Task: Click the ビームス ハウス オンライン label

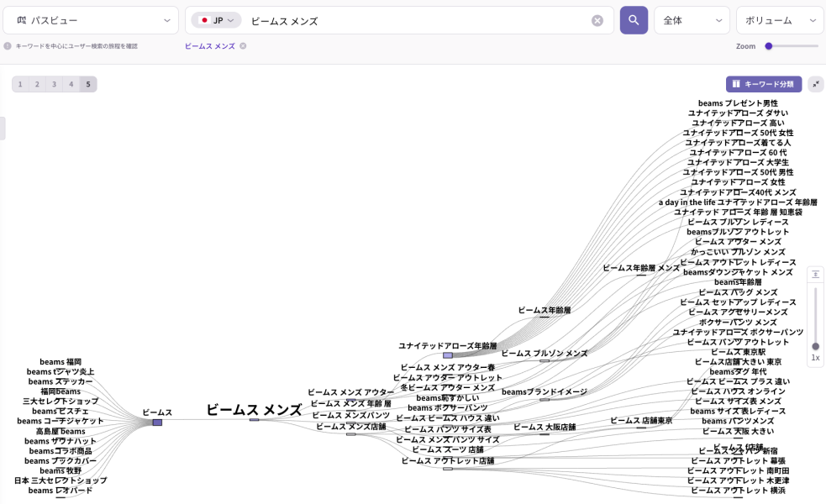Action: tap(738, 391)
